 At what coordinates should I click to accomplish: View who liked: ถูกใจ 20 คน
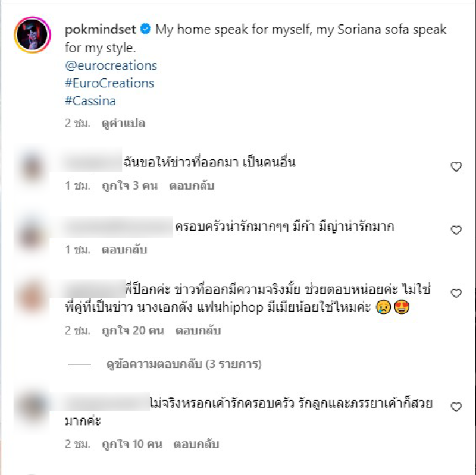pos(133,331)
